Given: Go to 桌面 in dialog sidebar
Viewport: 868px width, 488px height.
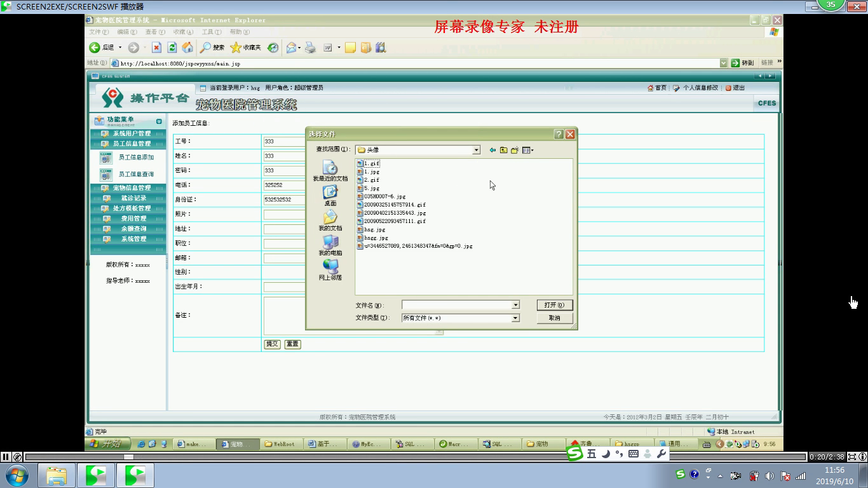Looking at the screenshot, I should (x=330, y=196).
